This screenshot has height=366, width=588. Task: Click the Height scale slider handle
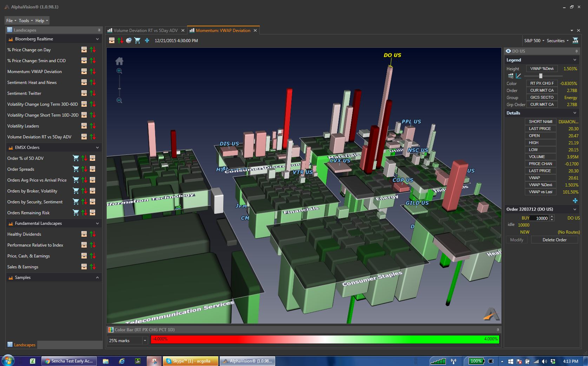(541, 76)
